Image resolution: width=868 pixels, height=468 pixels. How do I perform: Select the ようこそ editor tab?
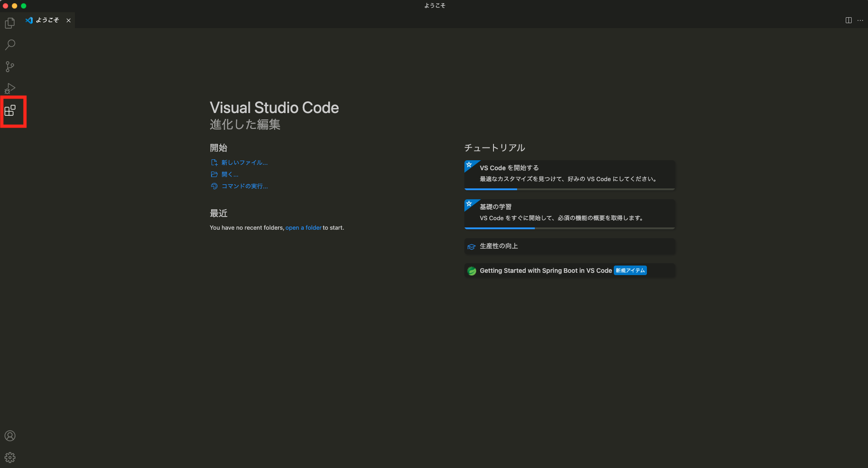tap(48, 20)
